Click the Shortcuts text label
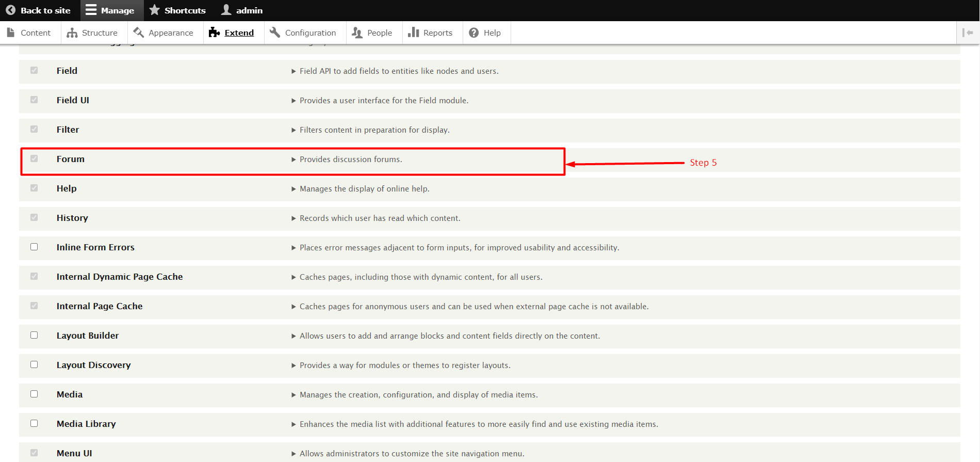 click(x=185, y=10)
